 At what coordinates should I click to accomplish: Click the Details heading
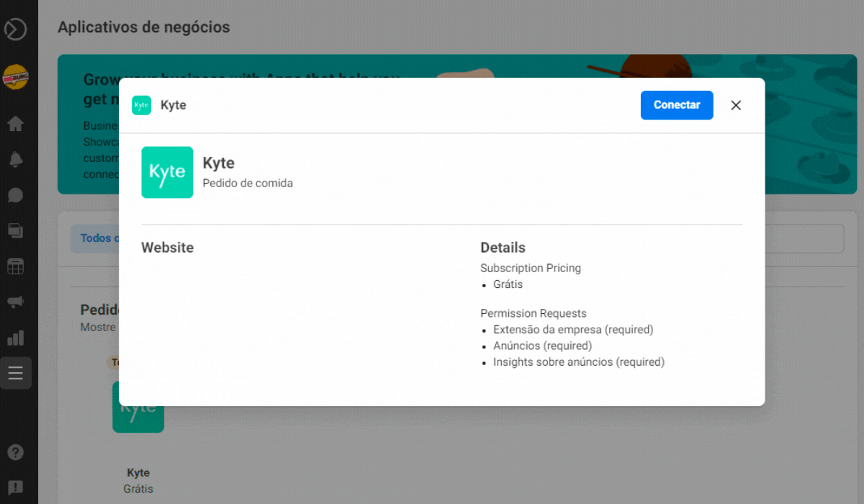[x=503, y=248]
